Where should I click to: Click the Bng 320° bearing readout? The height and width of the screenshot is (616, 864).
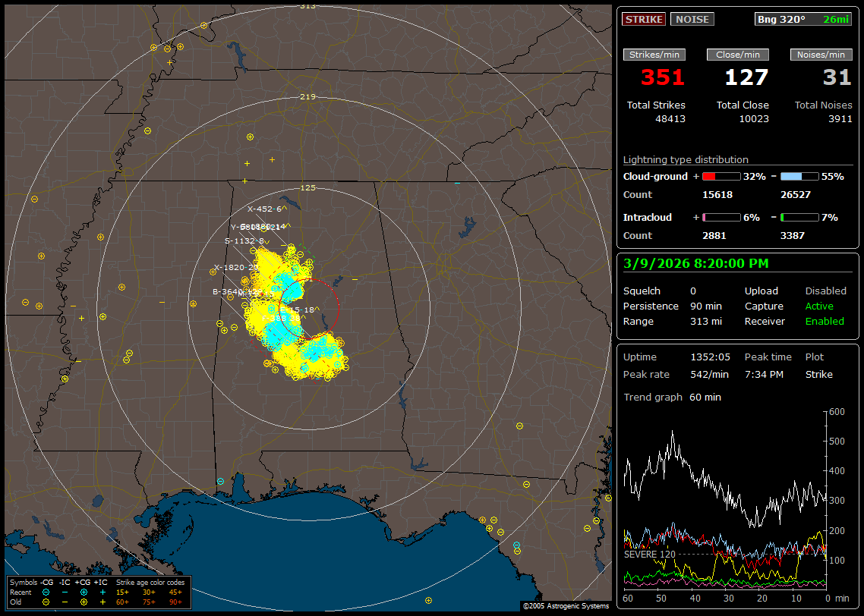(780, 19)
